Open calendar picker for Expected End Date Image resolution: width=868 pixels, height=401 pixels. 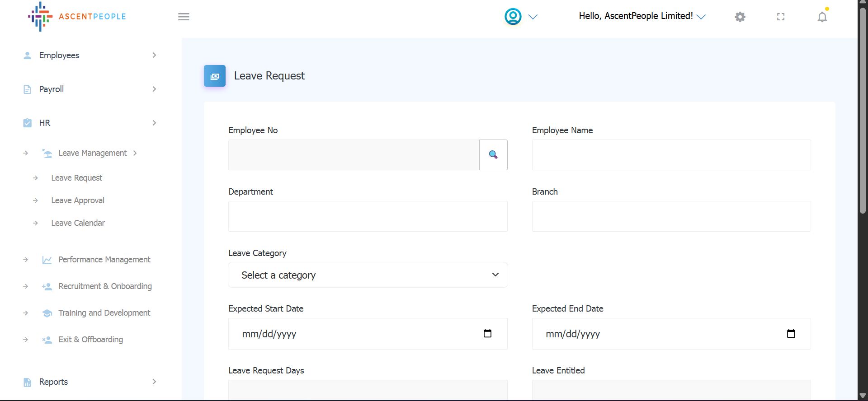point(791,334)
